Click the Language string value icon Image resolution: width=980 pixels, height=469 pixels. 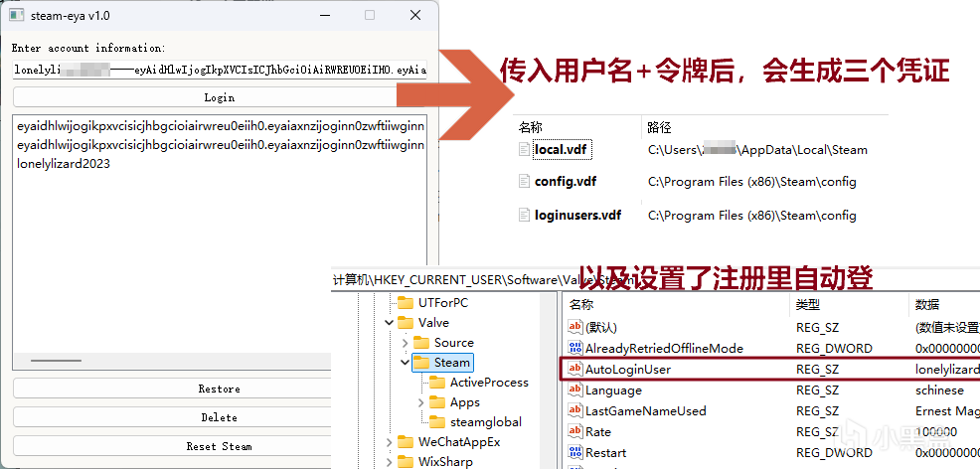coord(575,391)
